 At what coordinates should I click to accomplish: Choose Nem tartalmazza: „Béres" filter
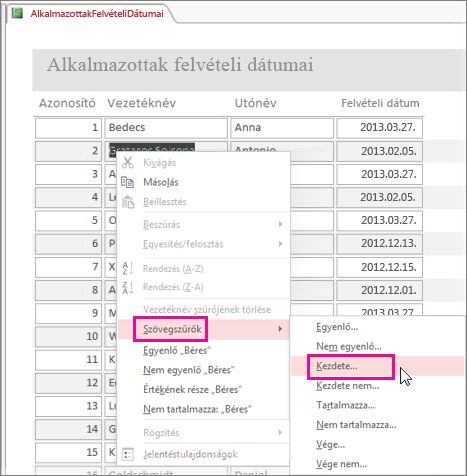204,409
